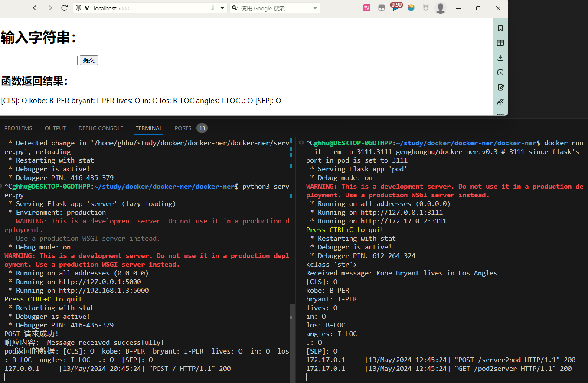Open the Notes side panel
The width and height of the screenshot is (588, 383).
coord(500,87)
